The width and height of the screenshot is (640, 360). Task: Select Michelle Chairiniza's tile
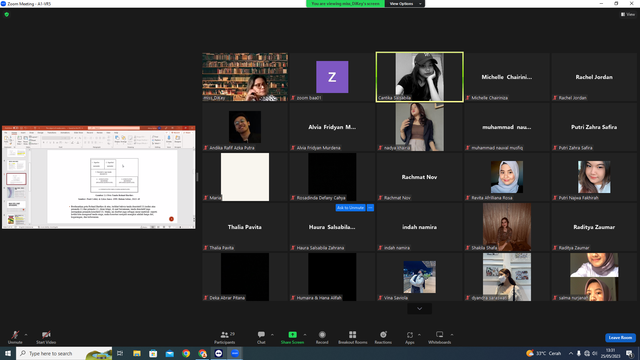pyautogui.click(x=507, y=77)
